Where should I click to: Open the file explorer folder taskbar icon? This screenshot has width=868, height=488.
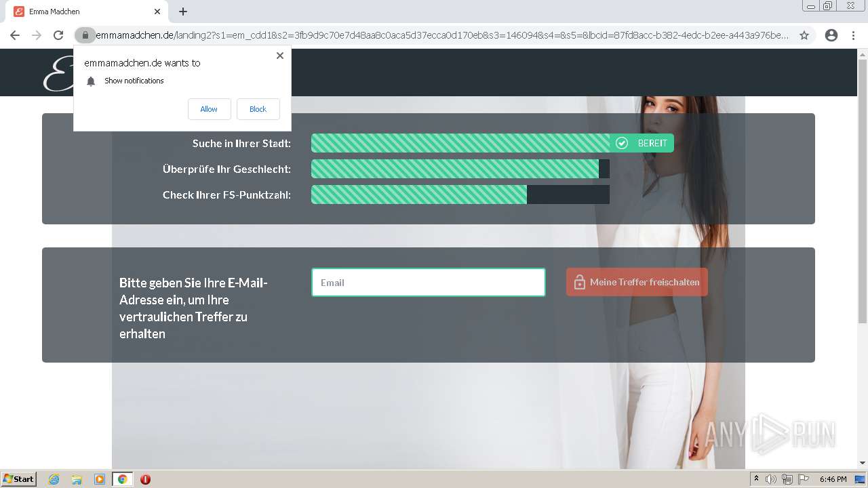coord(77,479)
